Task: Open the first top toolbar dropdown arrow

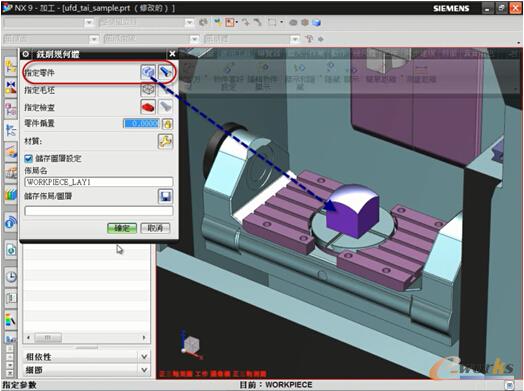Action: point(89,22)
